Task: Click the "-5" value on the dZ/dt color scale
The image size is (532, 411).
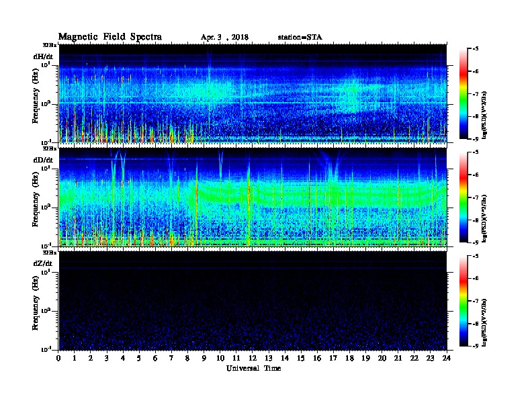Action: (476, 256)
